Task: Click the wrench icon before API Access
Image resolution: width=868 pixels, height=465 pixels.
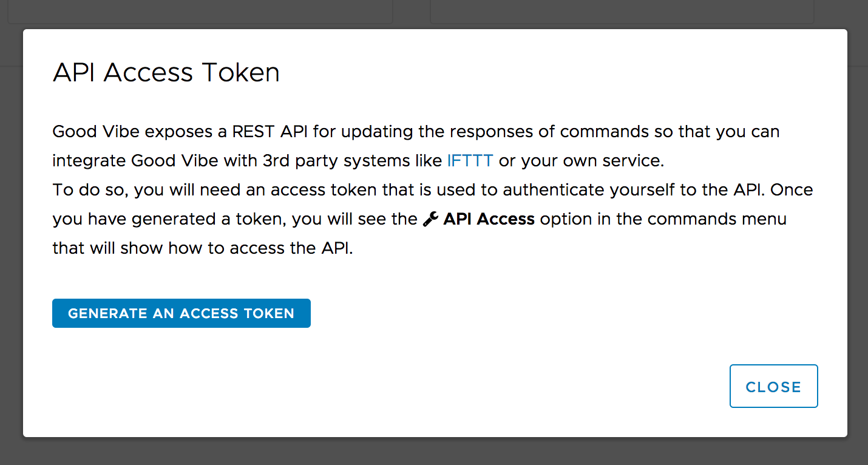Action: coord(430,219)
